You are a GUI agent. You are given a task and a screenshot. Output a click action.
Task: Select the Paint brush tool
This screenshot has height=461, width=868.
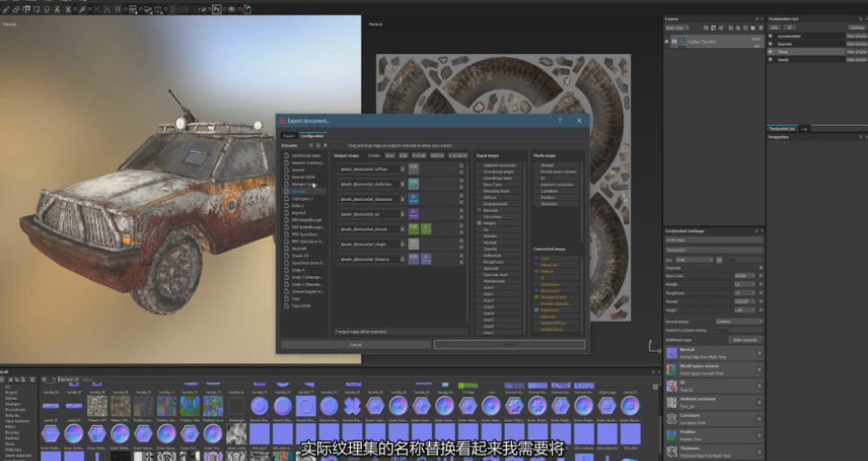(x=5, y=8)
